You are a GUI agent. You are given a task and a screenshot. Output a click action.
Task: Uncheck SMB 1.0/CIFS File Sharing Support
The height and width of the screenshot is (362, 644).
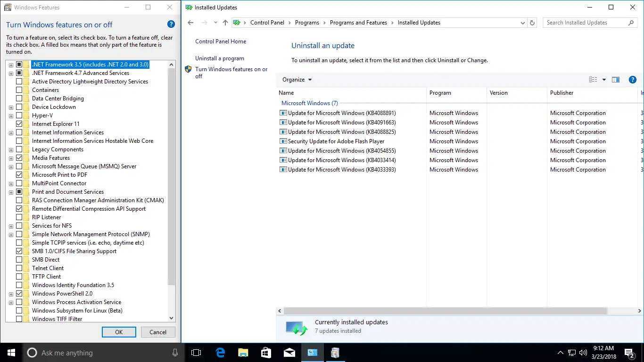pyautogui.click(x=19, y=251)
